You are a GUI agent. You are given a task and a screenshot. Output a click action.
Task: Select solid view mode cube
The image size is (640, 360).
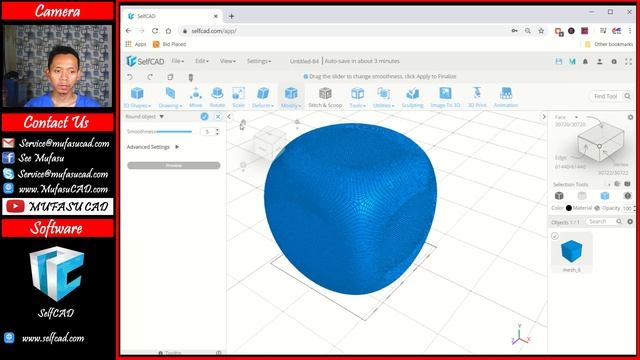tap(559, 196)
